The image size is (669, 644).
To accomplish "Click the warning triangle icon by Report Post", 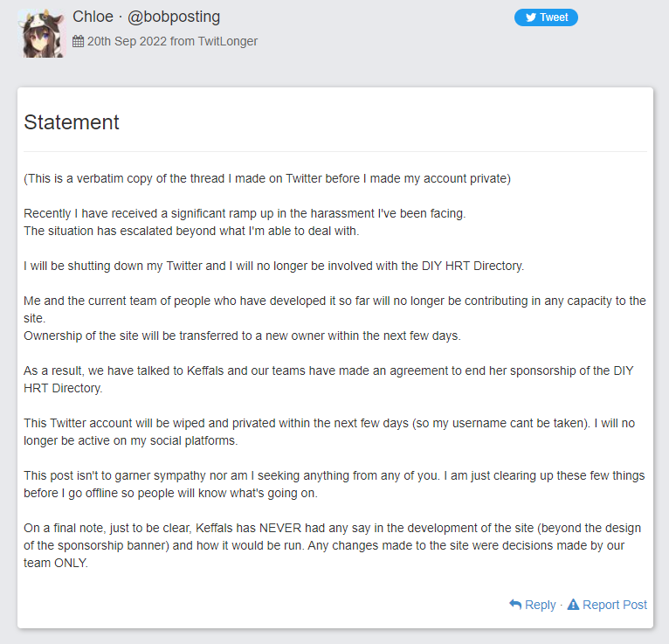I will coord(573,605).
